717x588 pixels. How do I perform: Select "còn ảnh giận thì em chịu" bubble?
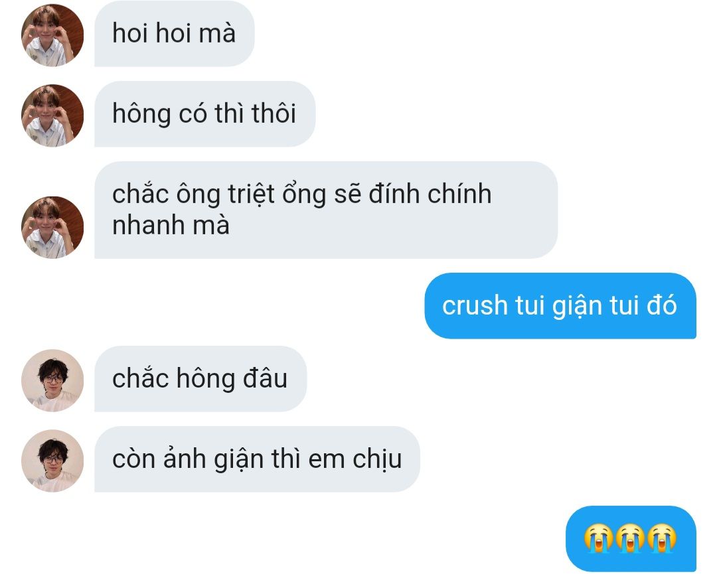(257, 459)
